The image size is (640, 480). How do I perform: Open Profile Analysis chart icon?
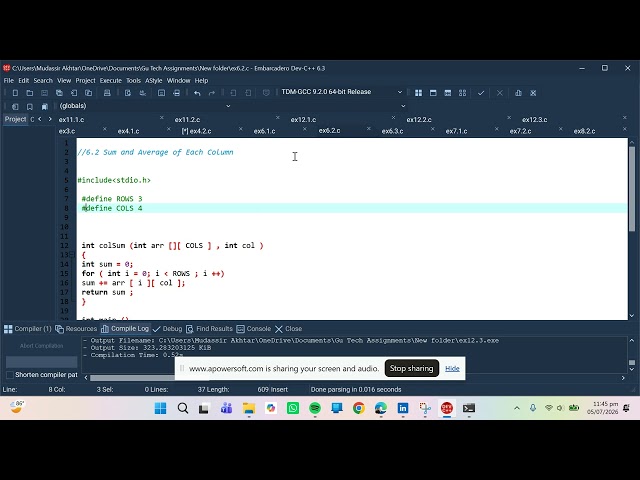pyautogui.click(x=518, y=93)
